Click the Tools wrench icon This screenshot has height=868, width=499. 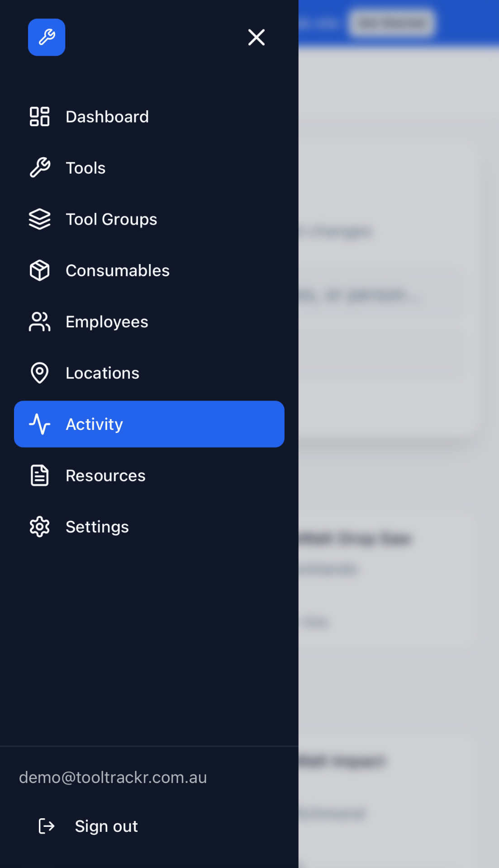(40, 168)
